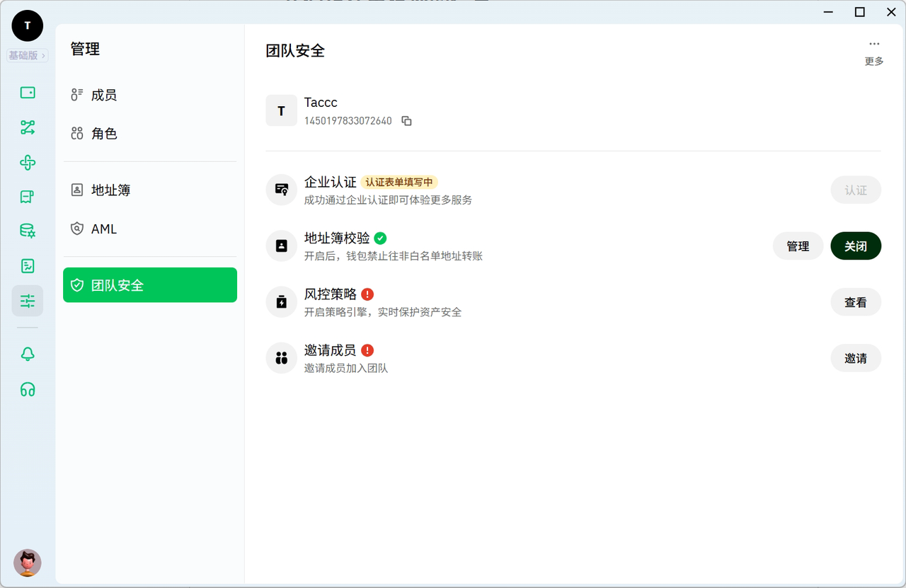
Task: Click the transfer flow sidebar icon
Action: click(x=28, y=127)
